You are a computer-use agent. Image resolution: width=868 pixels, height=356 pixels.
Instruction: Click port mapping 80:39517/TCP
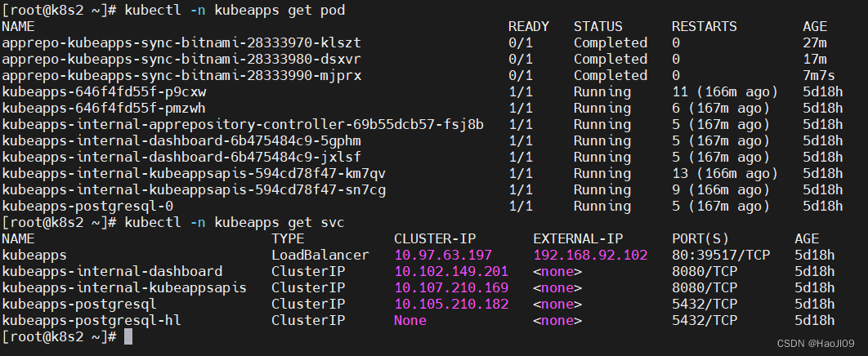721,256
